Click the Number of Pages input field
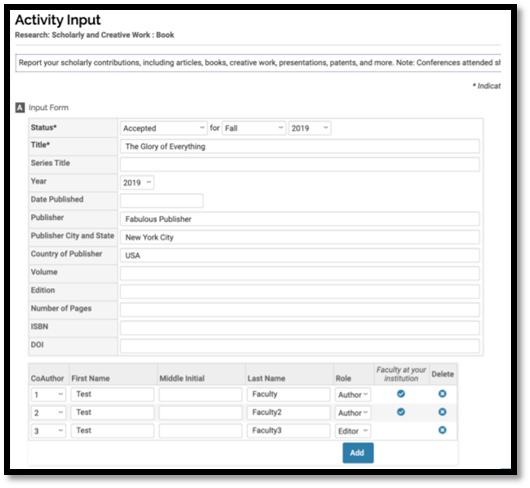 click(300, 310)
